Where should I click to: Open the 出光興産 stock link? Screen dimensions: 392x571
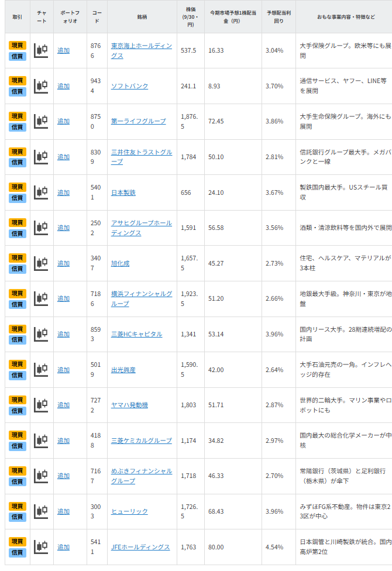pos(123,370)
